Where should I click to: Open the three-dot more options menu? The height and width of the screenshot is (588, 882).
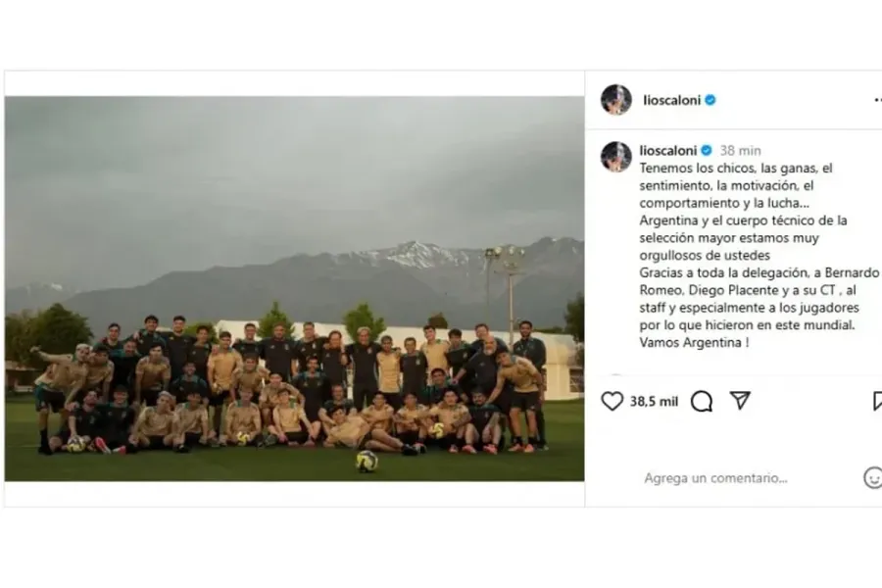point(877,100)
